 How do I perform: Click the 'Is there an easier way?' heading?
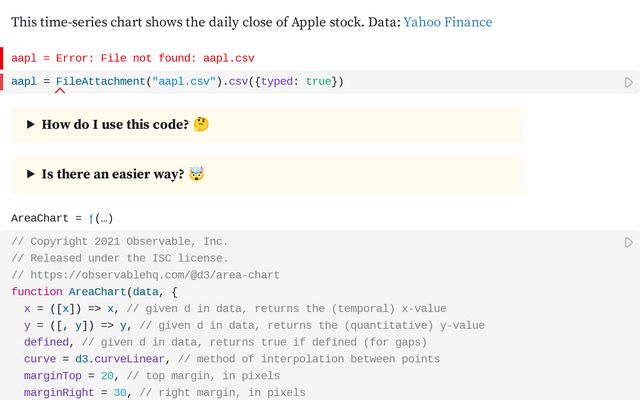112,174
